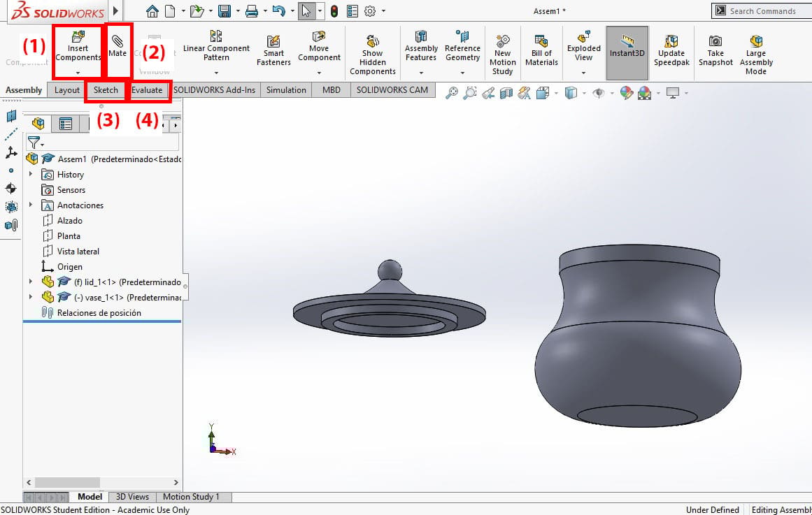Click Zoom to Area magnifier
The height and width of the screenshot is (515, 812).
click(x=470, y=93)
